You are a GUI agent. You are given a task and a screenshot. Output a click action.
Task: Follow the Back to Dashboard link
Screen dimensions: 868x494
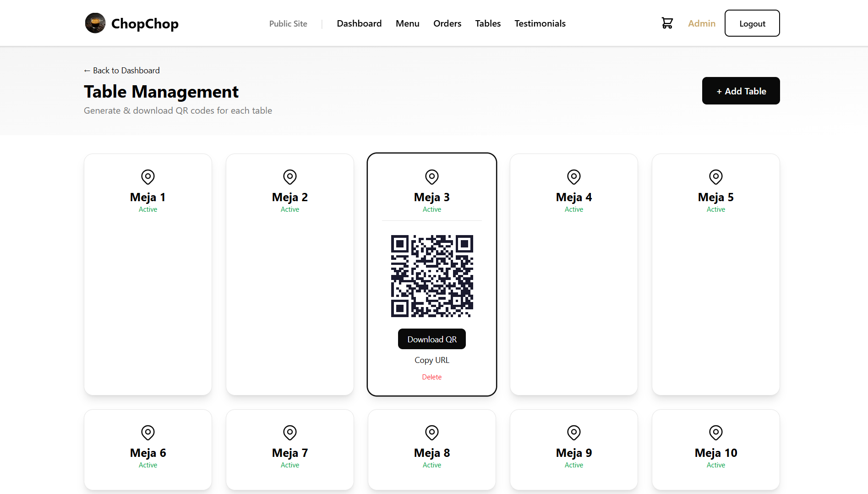pyautogui.click(x=122, y=70)
